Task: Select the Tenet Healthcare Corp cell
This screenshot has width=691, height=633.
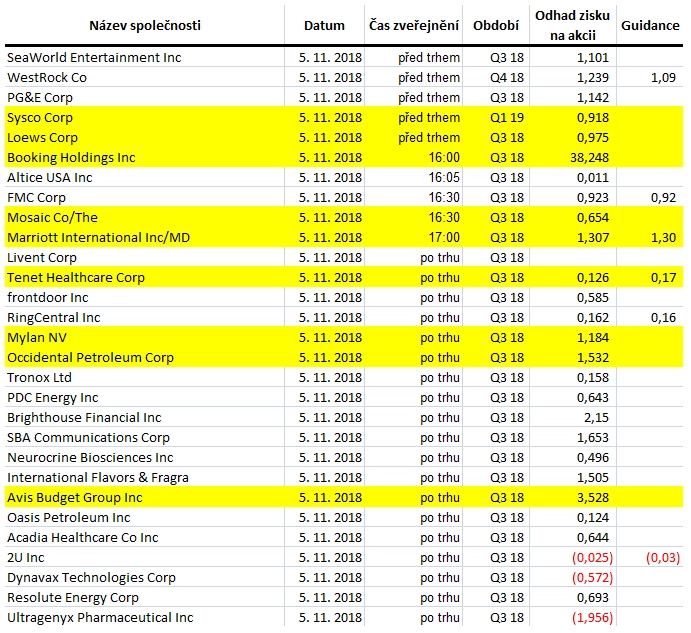Action: click(x=145, y=278)
